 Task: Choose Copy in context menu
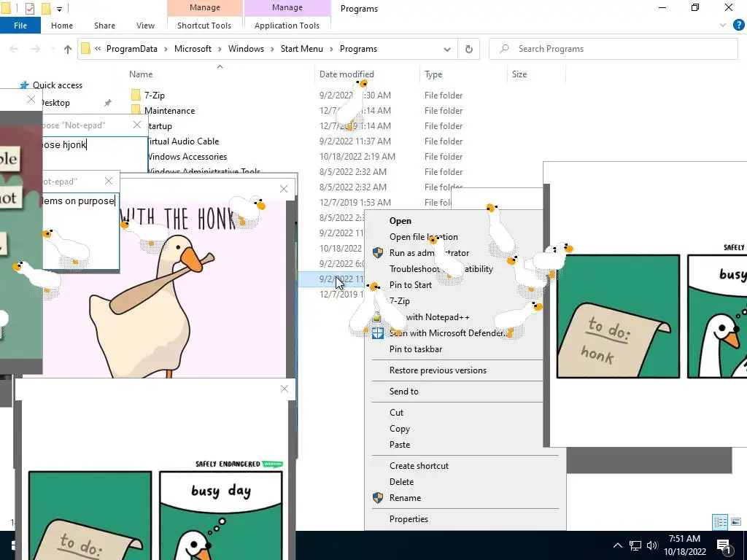point(399,429)
